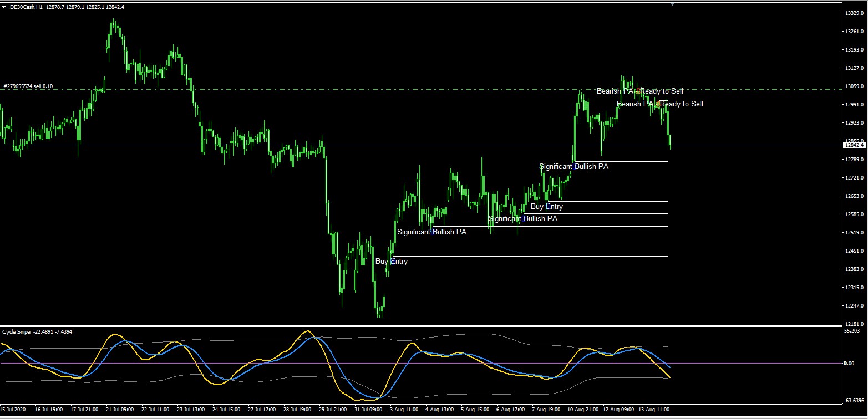
Task: Click the 0.00 zero level of the indicator scale
Action: pos(849,364)
